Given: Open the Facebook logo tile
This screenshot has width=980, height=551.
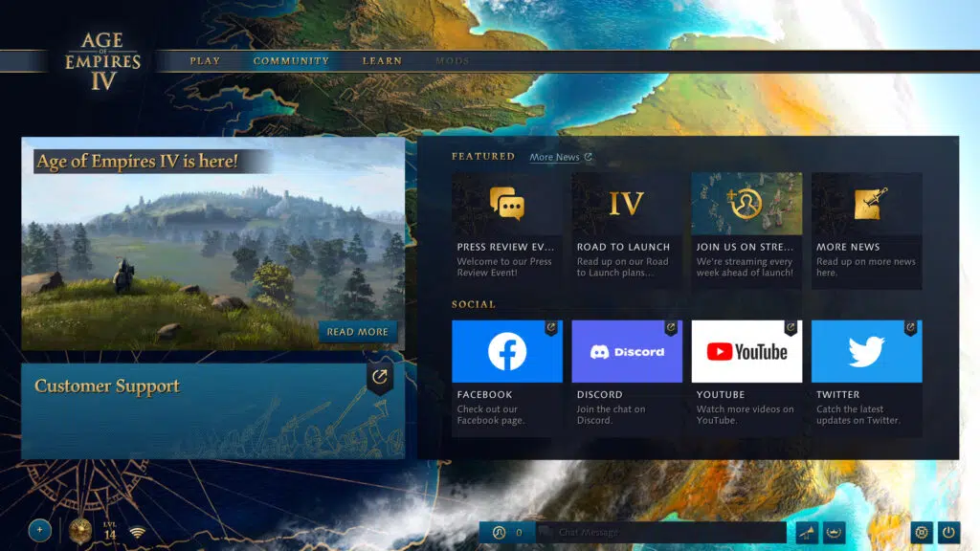Looking at the screenshot, I should click(507, 351).
